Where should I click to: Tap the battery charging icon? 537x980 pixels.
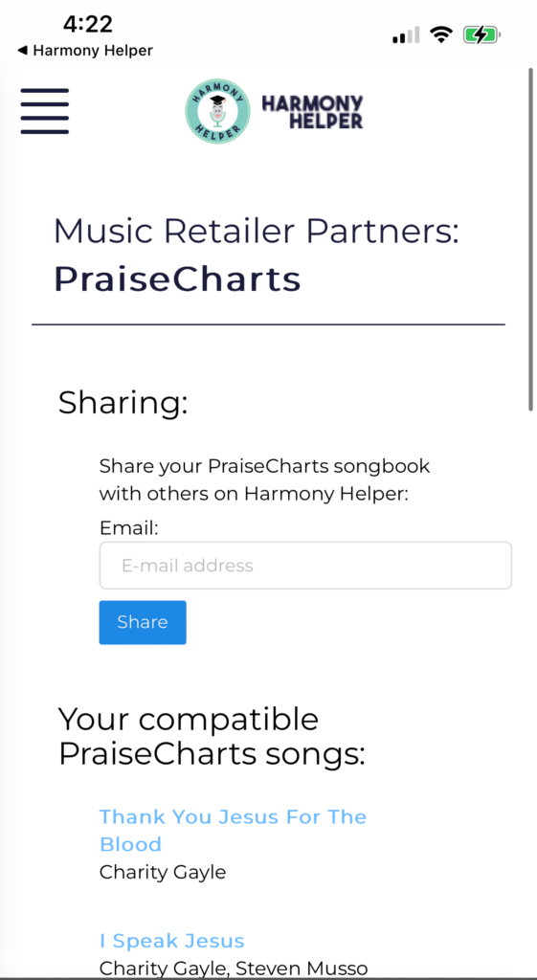click(481, 35)
